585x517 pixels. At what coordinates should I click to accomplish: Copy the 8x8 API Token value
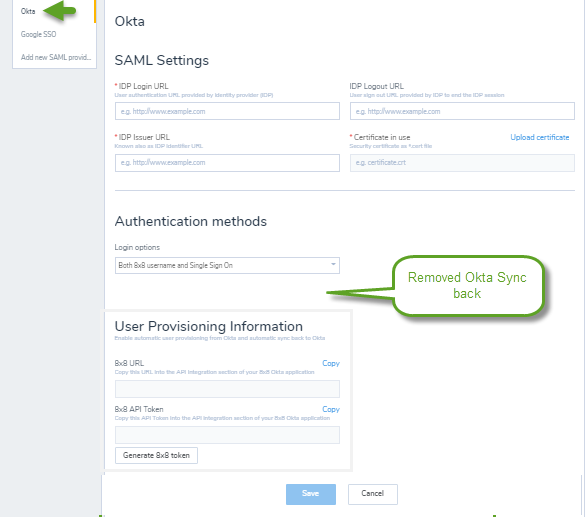(x=331, y=409)
